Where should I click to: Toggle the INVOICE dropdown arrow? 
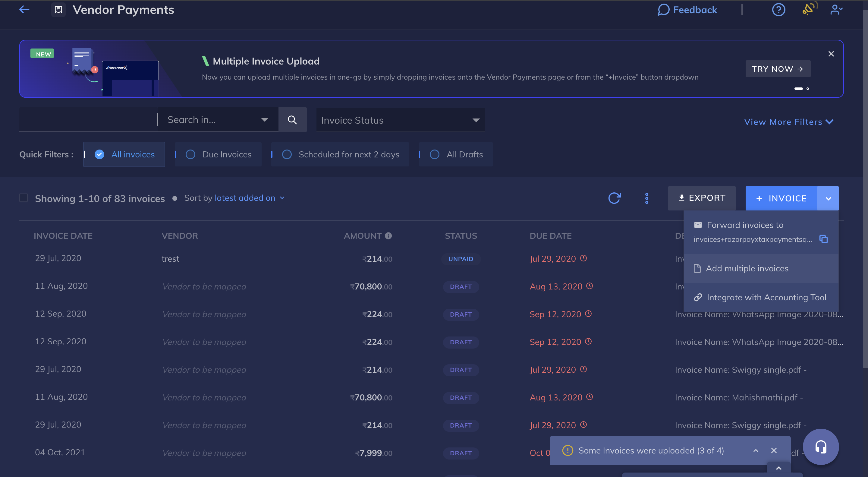pos(828,198)
